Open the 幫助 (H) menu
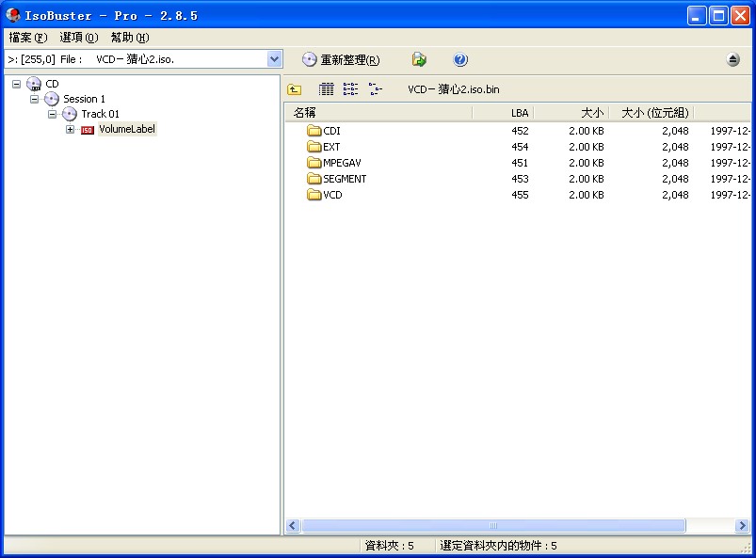 click(x=129, y=37)
